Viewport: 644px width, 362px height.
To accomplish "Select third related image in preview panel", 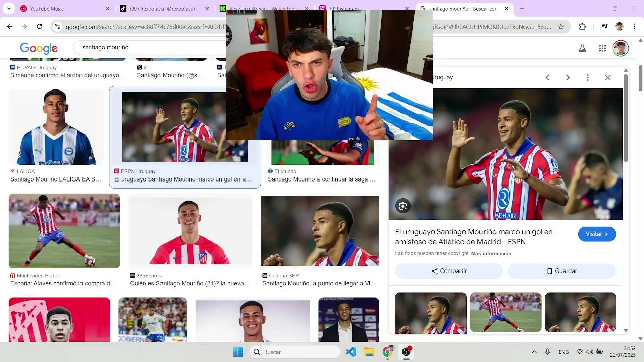I will pos(581,313).
